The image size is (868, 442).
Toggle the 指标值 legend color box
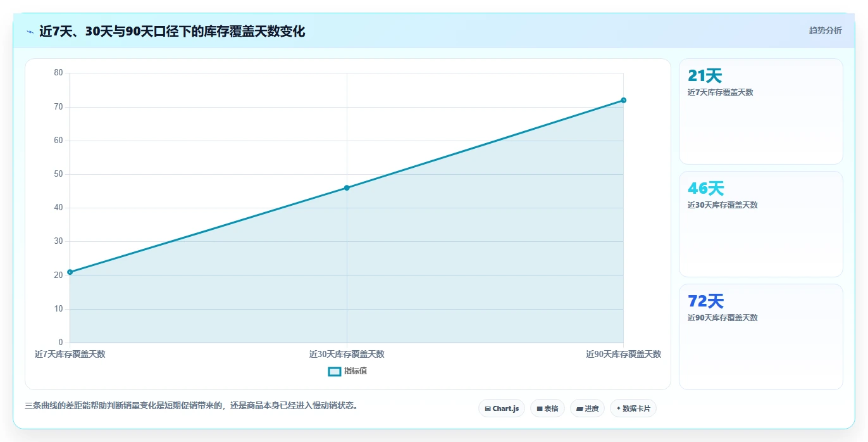(335, 371)
